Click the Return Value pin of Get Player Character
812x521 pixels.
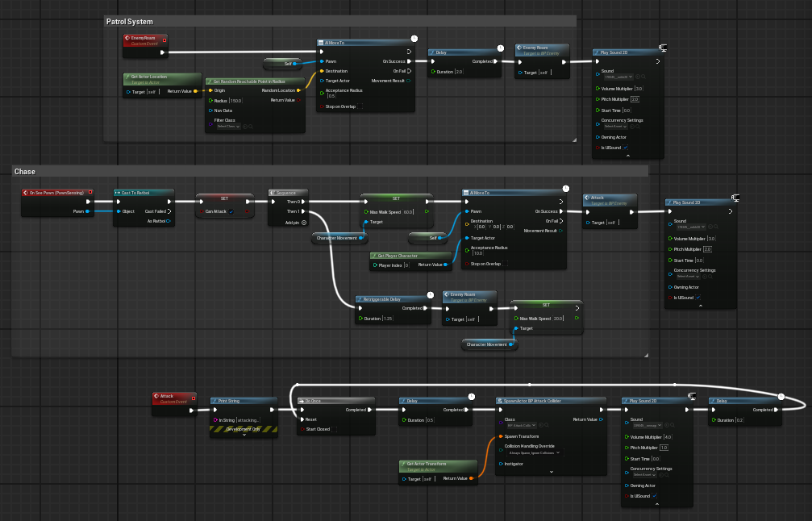(446, 265)
